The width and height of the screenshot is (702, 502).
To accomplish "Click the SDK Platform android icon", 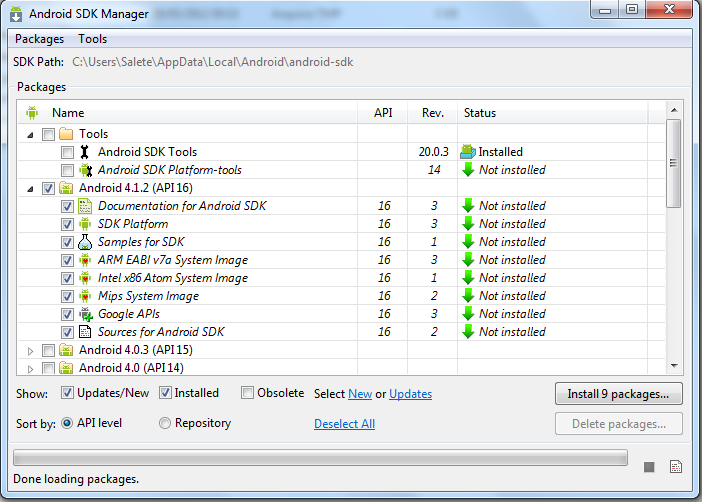I will (x=85, y=224).
